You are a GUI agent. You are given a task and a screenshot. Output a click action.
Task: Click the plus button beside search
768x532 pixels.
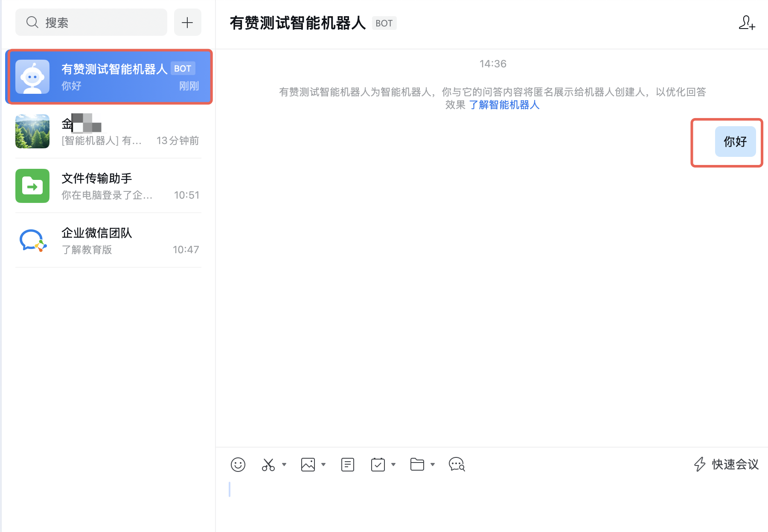coord(187,23)
